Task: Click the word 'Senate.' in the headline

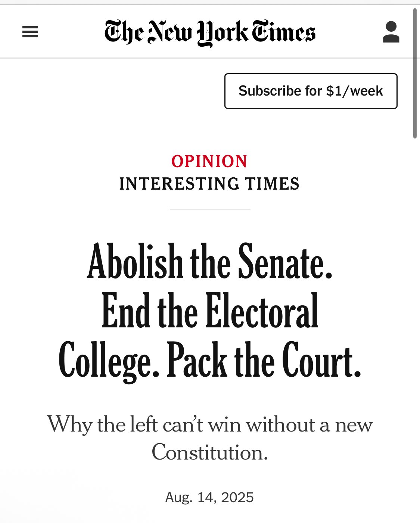Action: [285, 262]
